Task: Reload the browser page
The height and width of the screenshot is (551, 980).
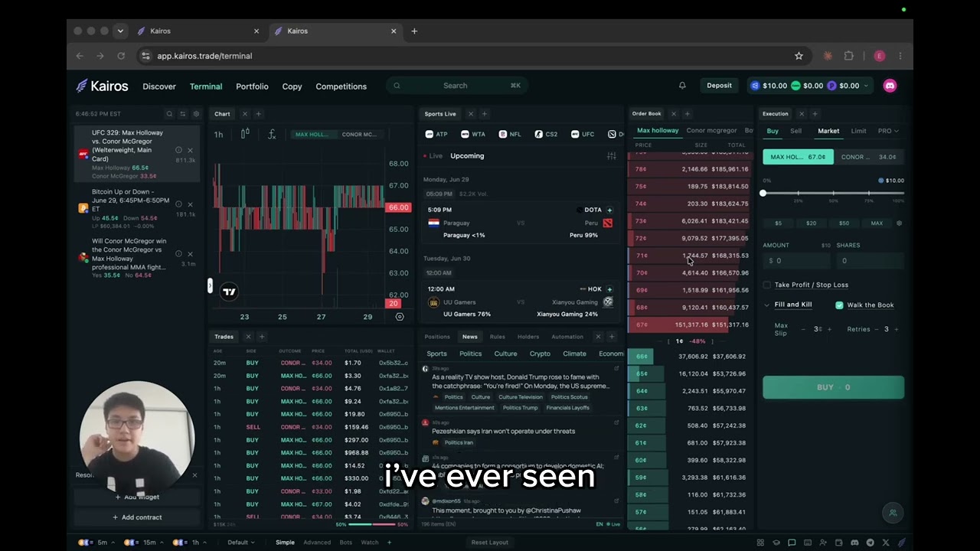Action: point(121,56)
